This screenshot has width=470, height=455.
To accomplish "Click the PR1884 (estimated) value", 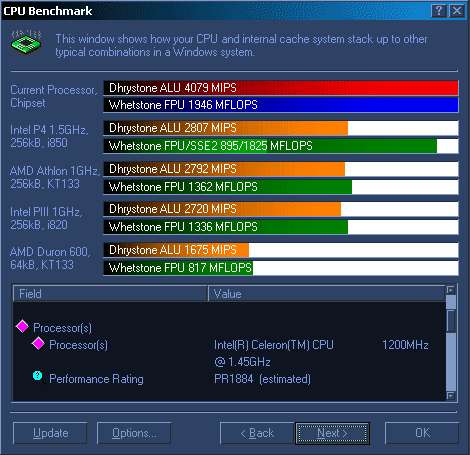I will tap(262, 379).
